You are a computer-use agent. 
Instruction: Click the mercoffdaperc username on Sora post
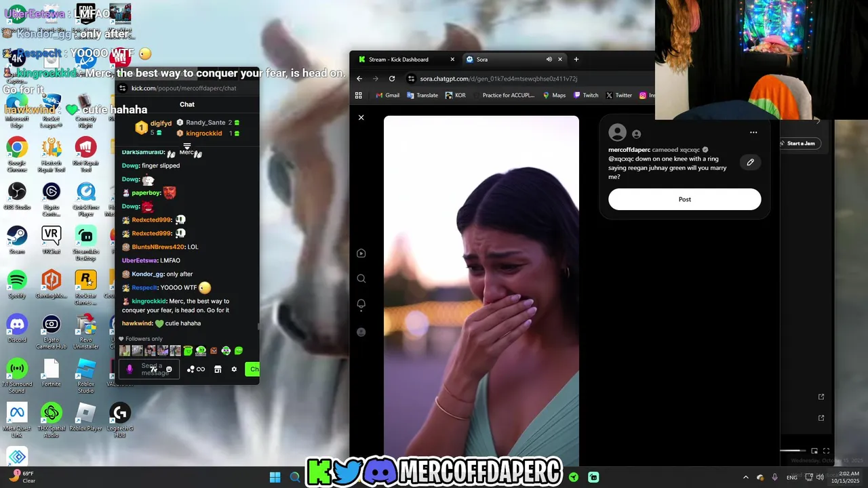[x=629, y=150]
